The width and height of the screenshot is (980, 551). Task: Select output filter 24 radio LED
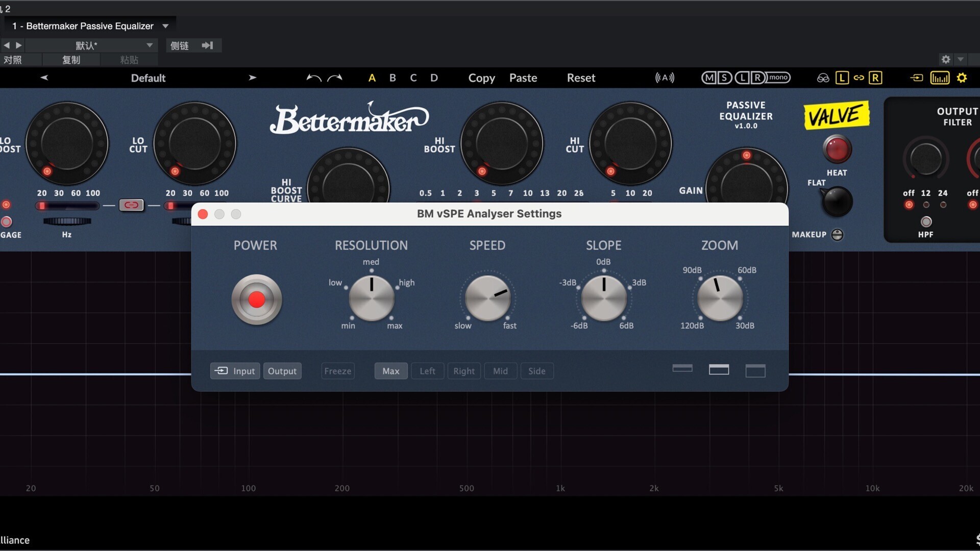943,205
